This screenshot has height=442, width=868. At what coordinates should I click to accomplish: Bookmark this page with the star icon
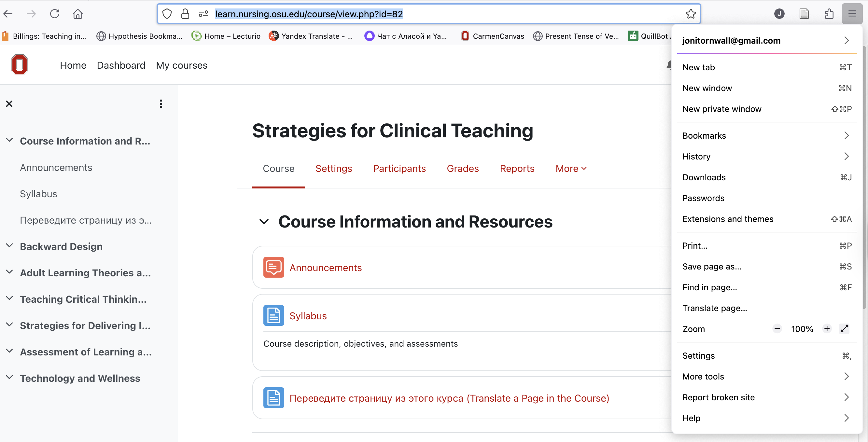click(x=691, y=14)
